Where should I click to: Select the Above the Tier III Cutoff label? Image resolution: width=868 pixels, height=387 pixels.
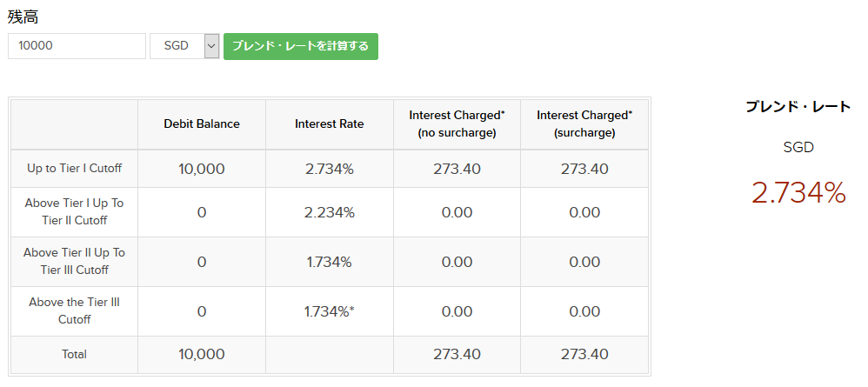coord(74,311)
